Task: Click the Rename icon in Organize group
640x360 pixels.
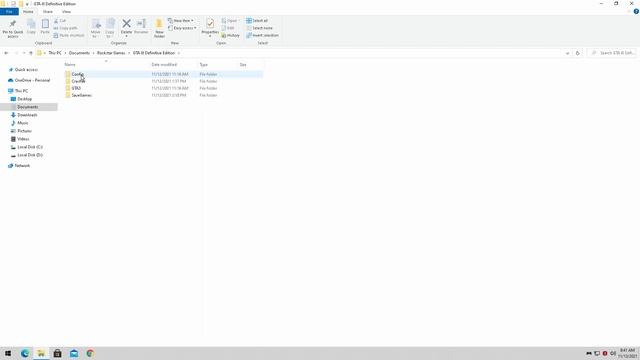Action: click(141, 27)
